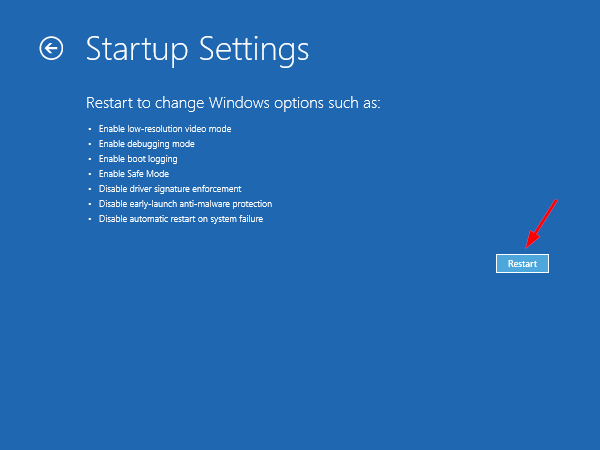The width and height of the screenshot is (600, 450).
Task: Click the Startup Settings title
Action: point(197,48)
